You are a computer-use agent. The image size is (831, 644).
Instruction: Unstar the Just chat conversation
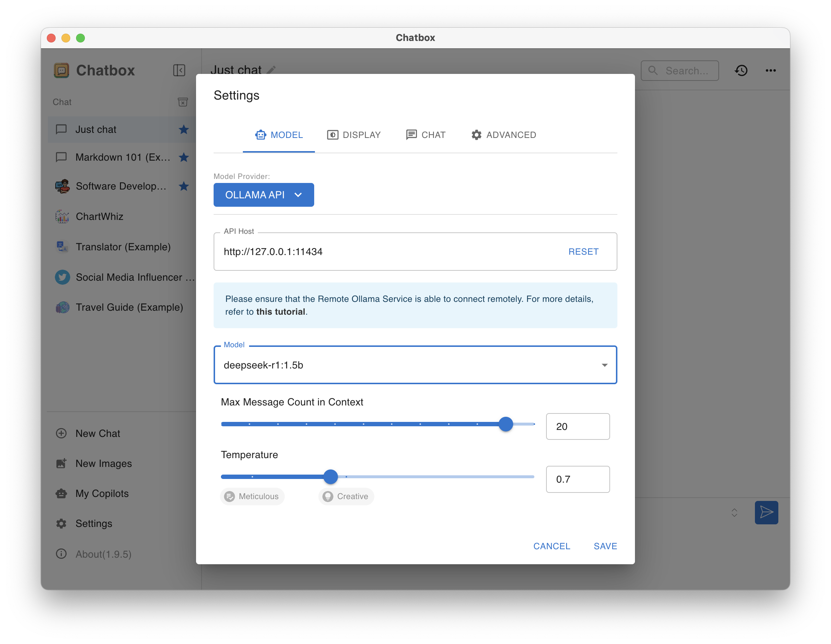(x=184, y=130)
